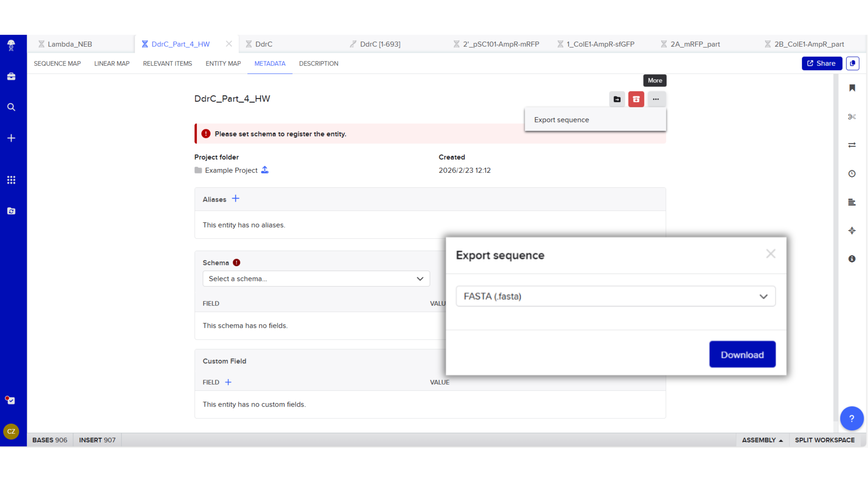Click the plus create icon in sidebar
This screenshot has width=868, height=488.
pyautogui.click(x=11, y=138)
